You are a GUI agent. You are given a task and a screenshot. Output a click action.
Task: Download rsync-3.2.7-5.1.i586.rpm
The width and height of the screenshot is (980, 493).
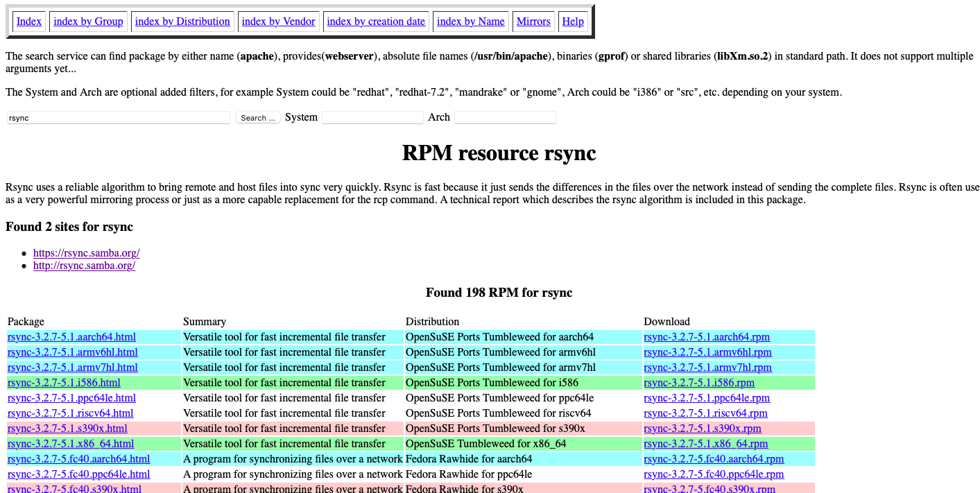point(699,382)
